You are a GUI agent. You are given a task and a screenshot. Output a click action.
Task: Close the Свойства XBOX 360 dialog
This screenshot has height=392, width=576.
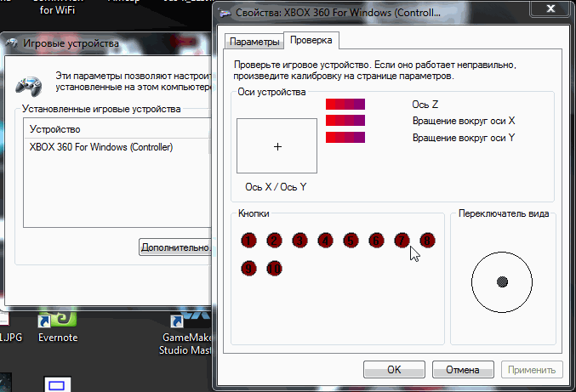click(550, 8)
